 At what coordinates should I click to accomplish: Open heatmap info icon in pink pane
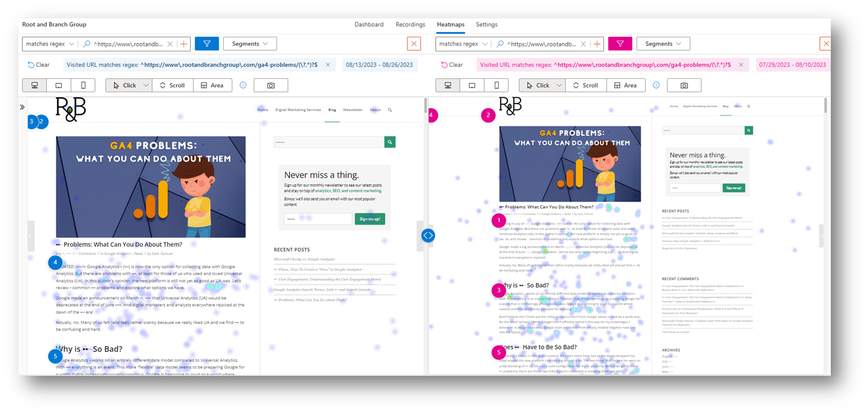[656, 85]
